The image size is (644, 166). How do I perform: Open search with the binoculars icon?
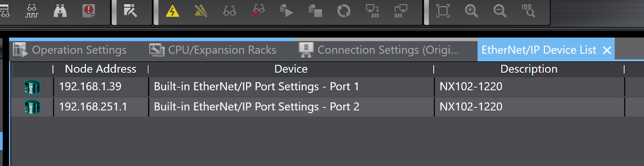(x=60, y=11)
